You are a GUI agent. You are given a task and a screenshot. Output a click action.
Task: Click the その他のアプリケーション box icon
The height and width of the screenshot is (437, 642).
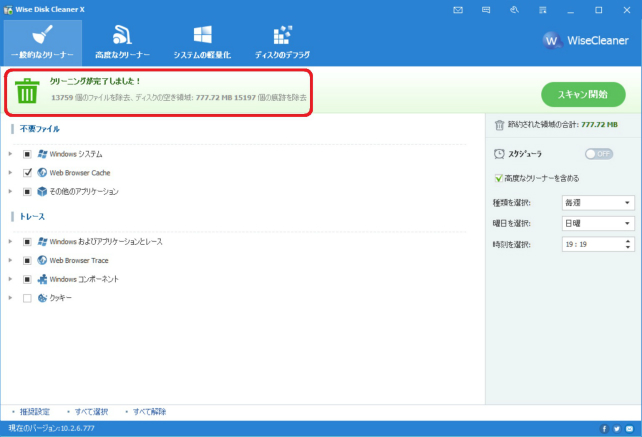coord(42,191)
